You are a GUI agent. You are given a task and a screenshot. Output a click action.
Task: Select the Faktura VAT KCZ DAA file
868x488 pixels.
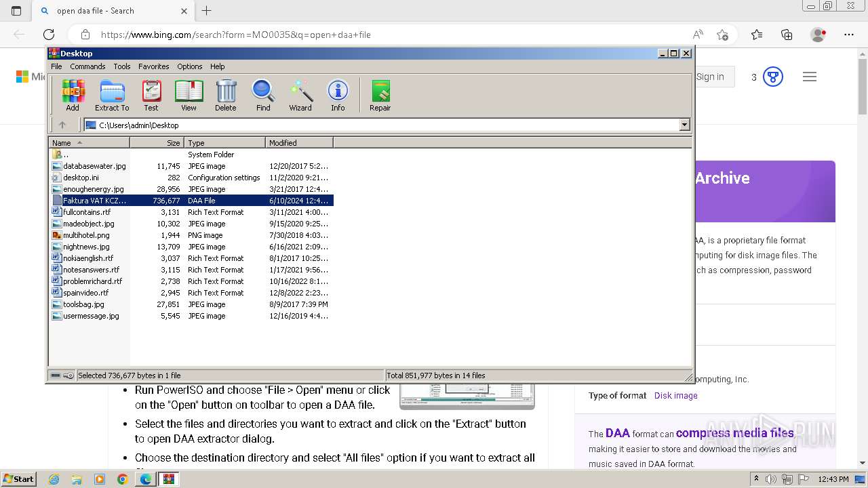[191, 201]
